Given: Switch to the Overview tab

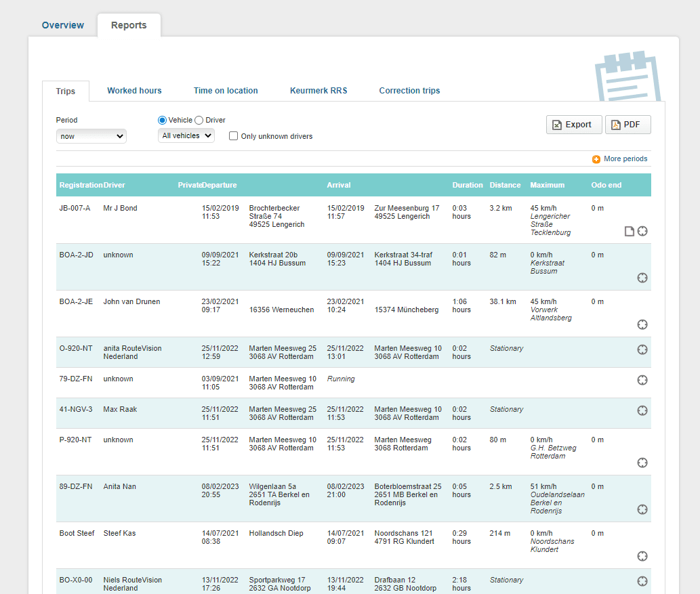Looking at the screenshot, I should pyautogui.click(x=63, y=25).
